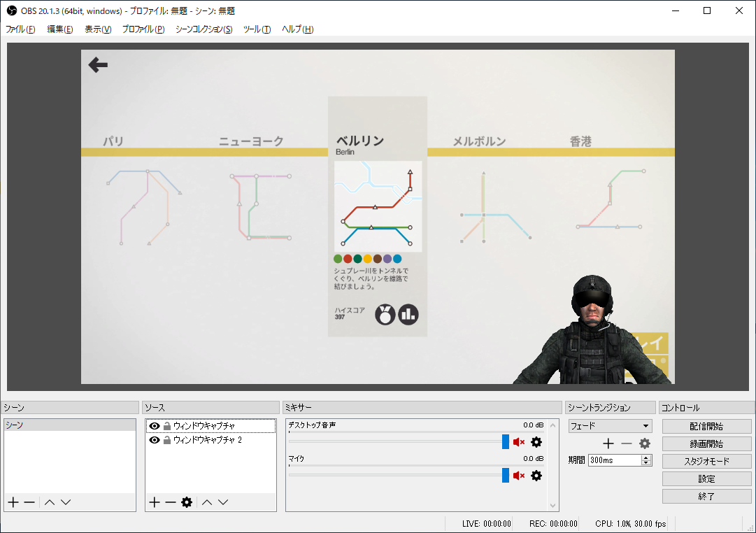Viewport: 756px width, 533px height.
Task: Add a new scene with plus icon
Action: (x=13, y=502)
